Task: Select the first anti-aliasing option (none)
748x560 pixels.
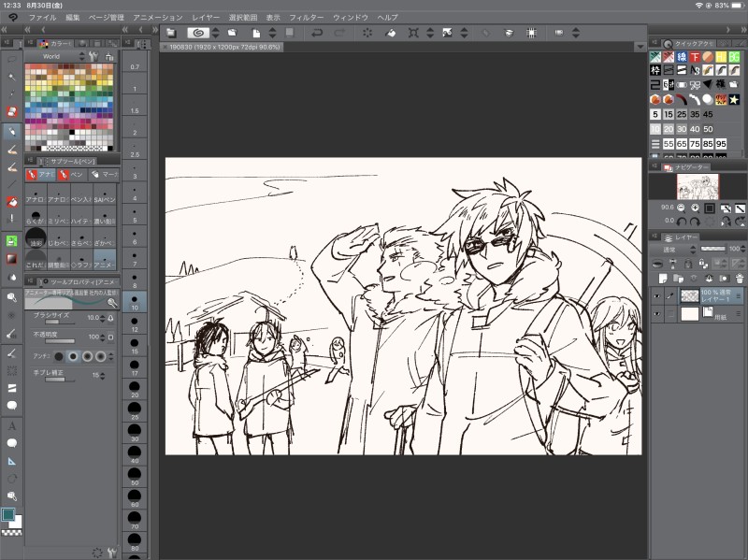Action: click(59, 356)
